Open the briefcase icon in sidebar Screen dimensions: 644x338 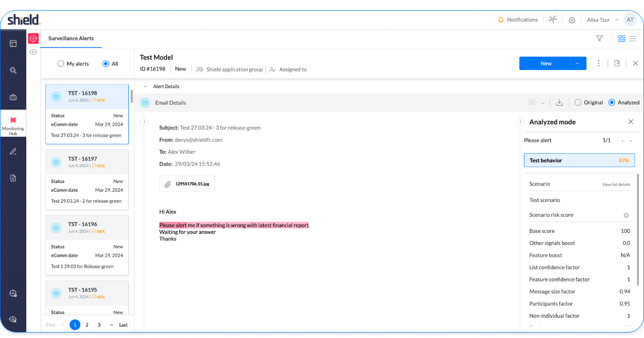coord(13,97)
